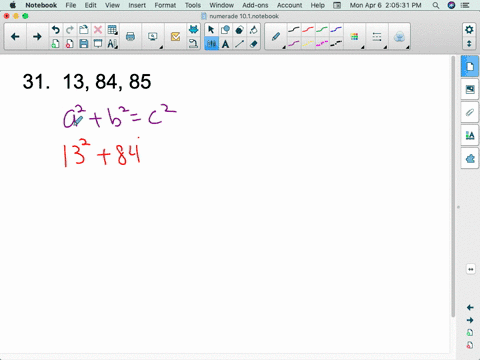Add a new page with the green plus icon
The height and width of the screenshot is (360, 480).
pos(56,44)
